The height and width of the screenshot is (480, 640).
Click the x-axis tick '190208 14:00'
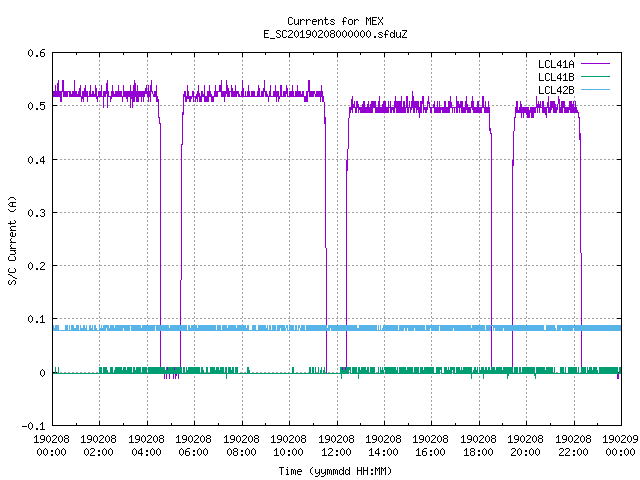pos(383,446)
